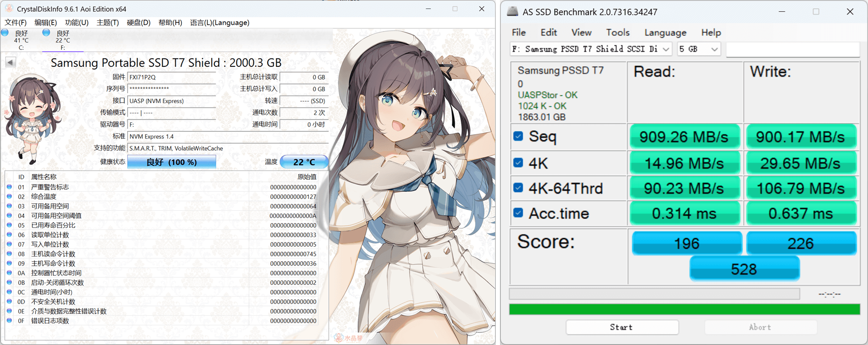This screenshot has height=345, width=868.
Task: Open 硬盘(D) menu in CrystalDiskInfo
Action: pyautogui.click(x=139, y=23)
